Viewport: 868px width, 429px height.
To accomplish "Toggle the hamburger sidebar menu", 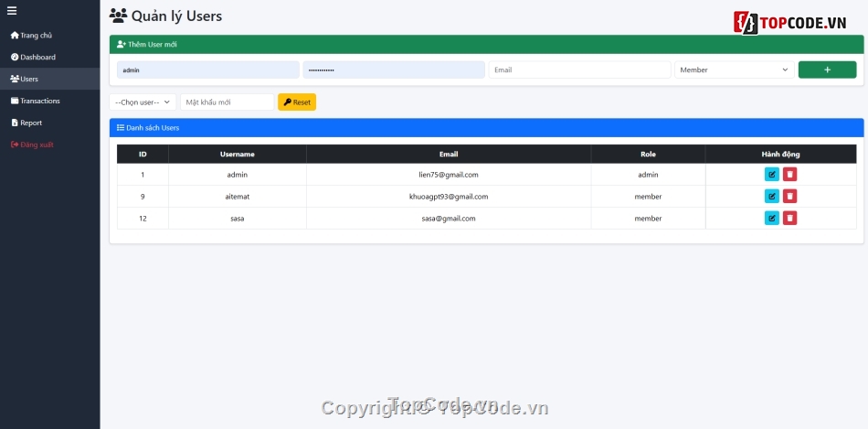I will 12,11.
